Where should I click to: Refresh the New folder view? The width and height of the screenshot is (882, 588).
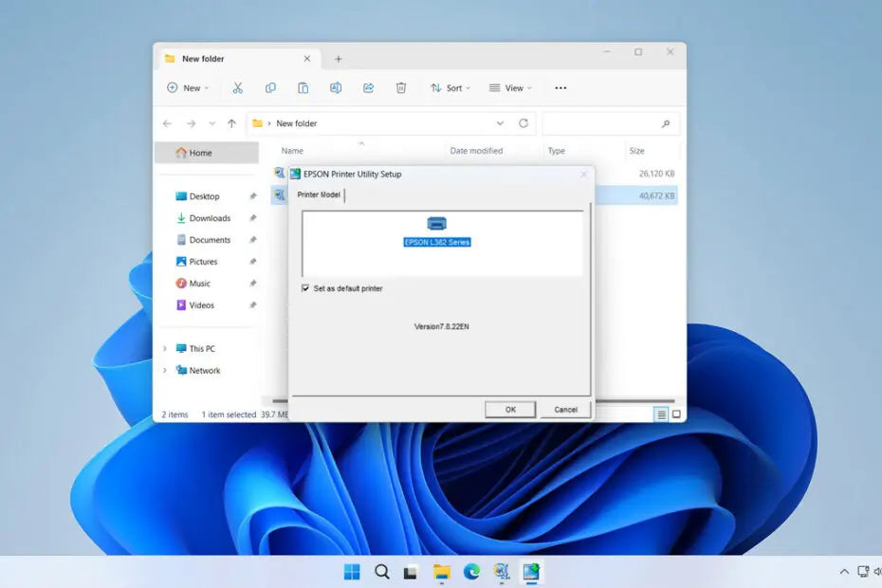[x=524, y=123]
